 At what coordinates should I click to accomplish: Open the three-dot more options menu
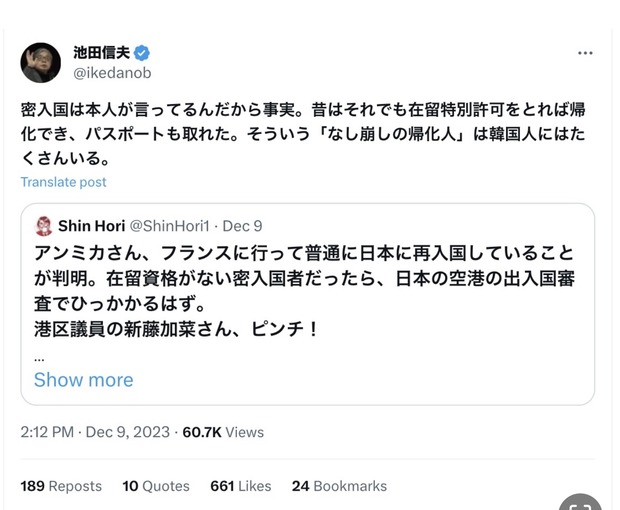[x=585, y=53]
